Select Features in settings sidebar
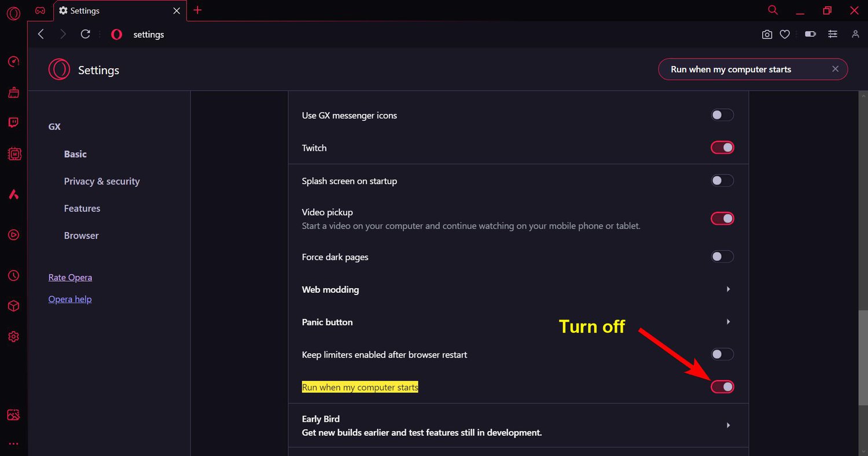 click(x=82, y=208)
